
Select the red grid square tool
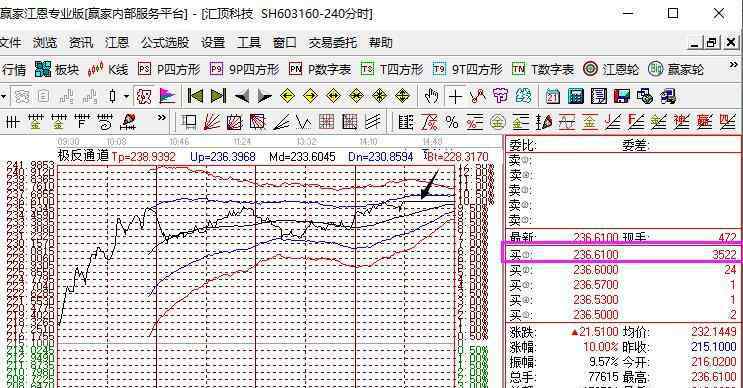click(x=326, y=123)
